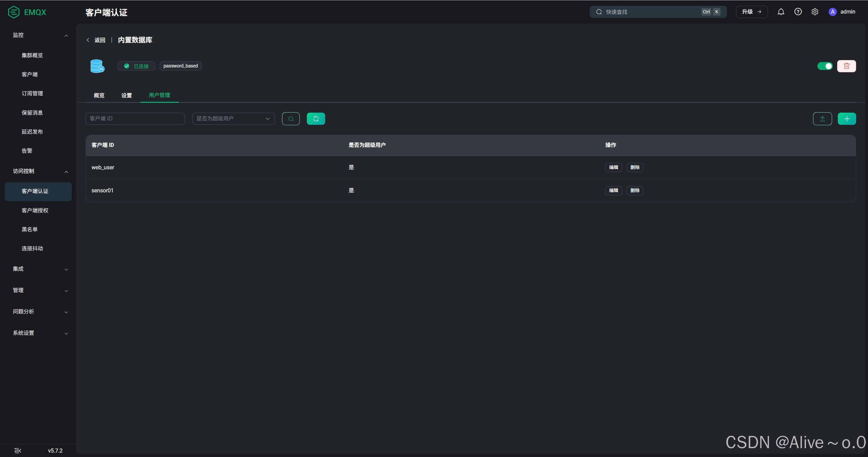Click the red trash delete icon
868x457 pixels.
pyautogui.click(x=846, y=66)
